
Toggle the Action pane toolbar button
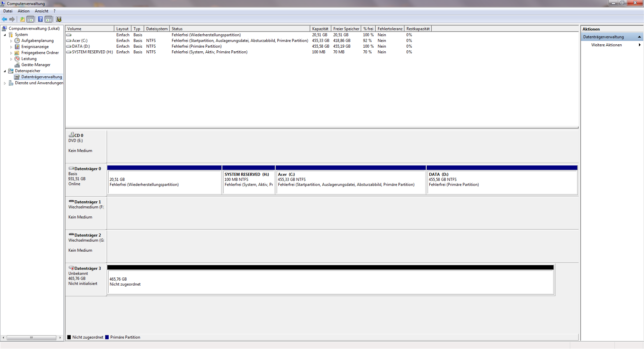49,19
